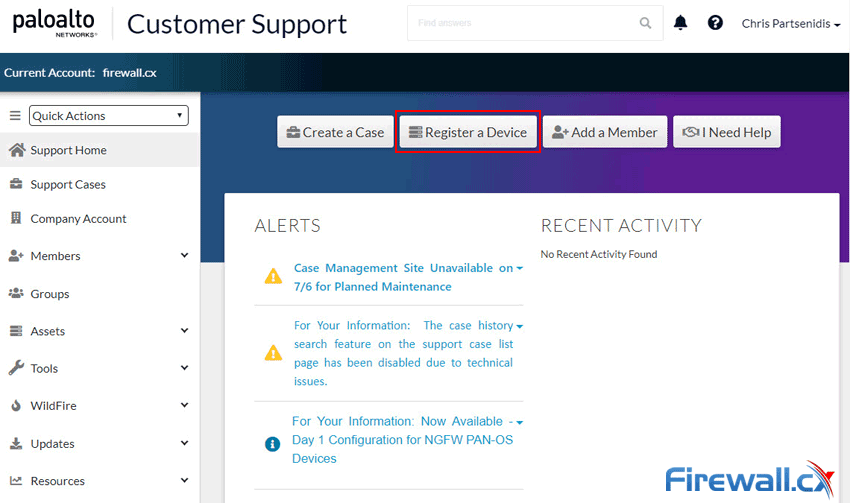The height and width of the screenshot is (503, 850).
Task: Expand the case history alert caret
Action: point(520,327)
